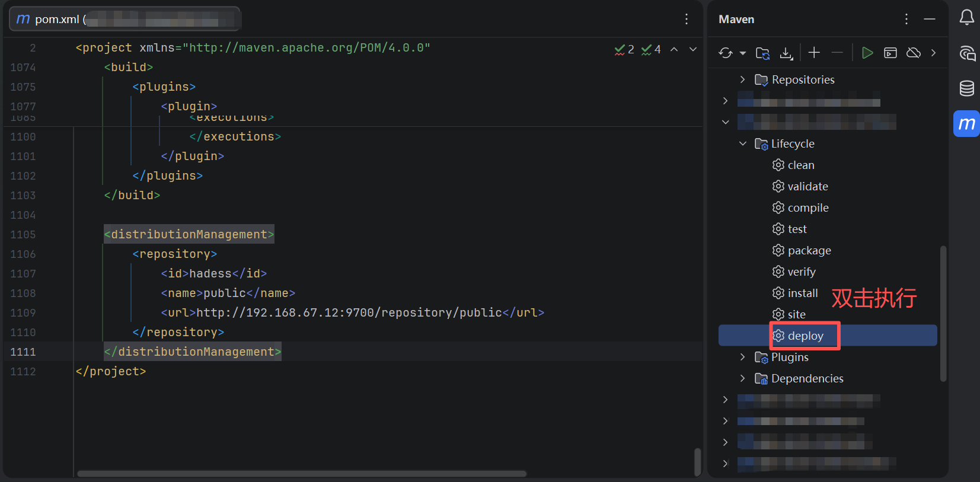Viewport: 980px width, 482px height.
Task: Open the reload options dropdown arrow
Action: (742, 53)
